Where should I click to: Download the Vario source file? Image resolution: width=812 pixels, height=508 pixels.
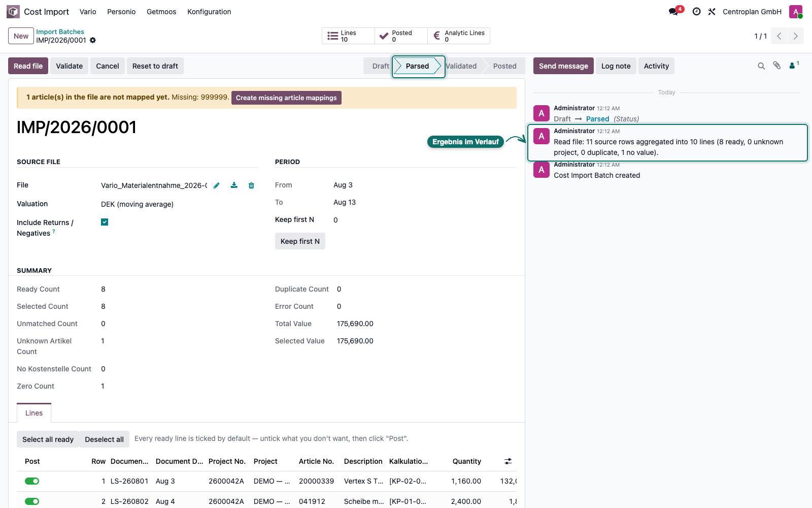(234, 185)
